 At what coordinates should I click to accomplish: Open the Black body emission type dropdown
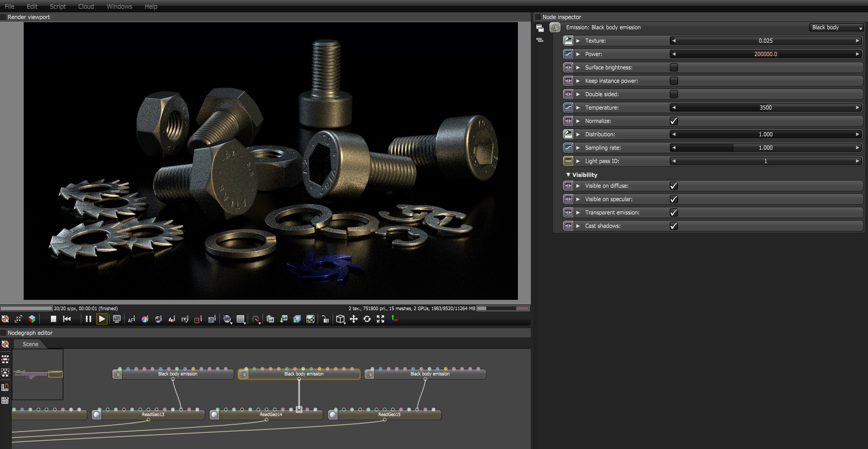836,27
